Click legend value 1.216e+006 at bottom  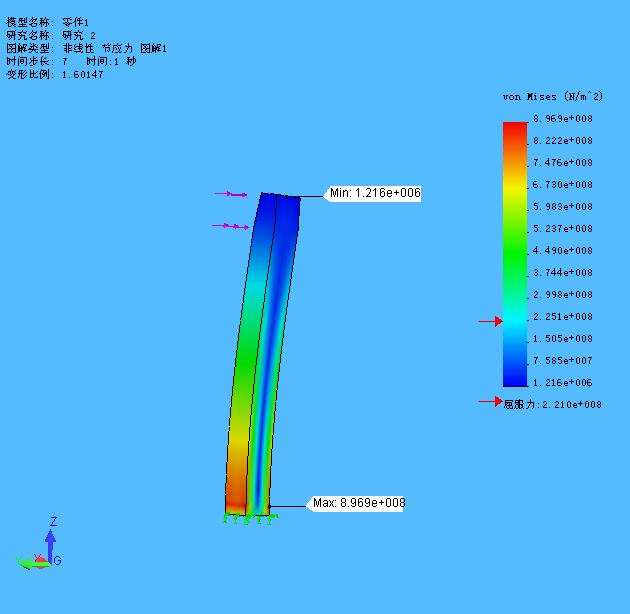click(x=562, y=383)
